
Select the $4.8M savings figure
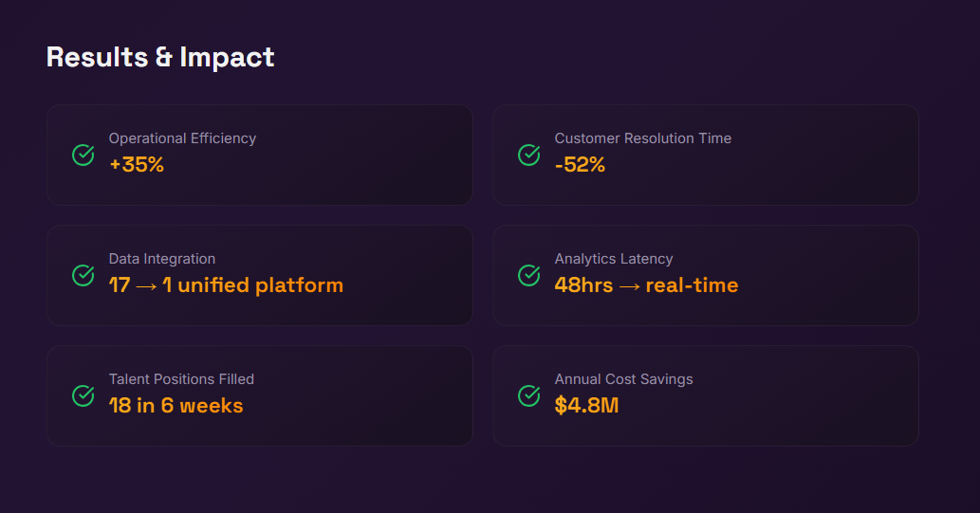(586, 406)
